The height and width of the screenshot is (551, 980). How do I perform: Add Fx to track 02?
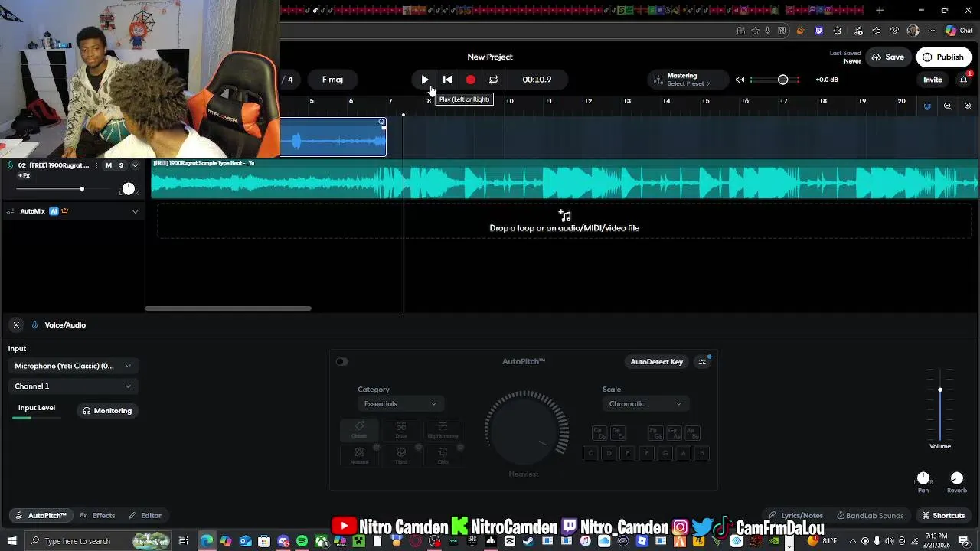pos(24,176)
